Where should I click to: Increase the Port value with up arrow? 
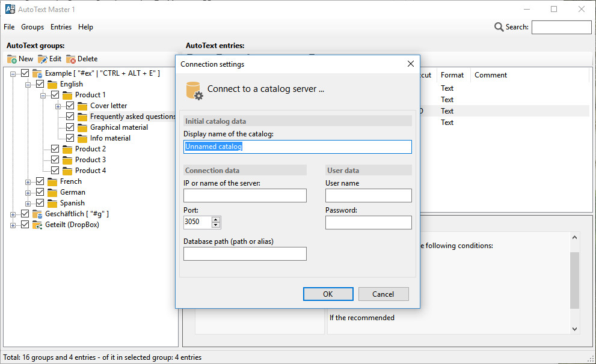click(216, 219)
